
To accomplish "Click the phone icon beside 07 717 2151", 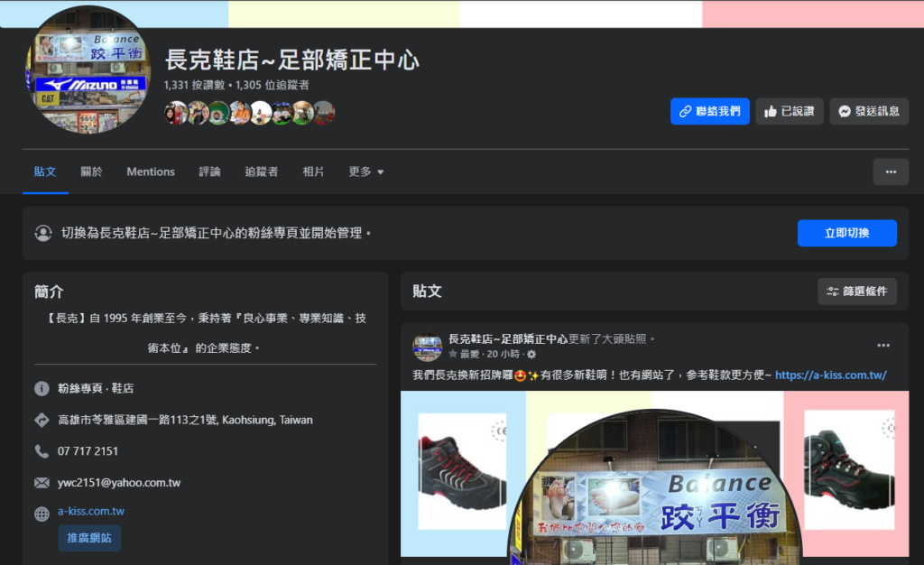I will pos(42,452).
